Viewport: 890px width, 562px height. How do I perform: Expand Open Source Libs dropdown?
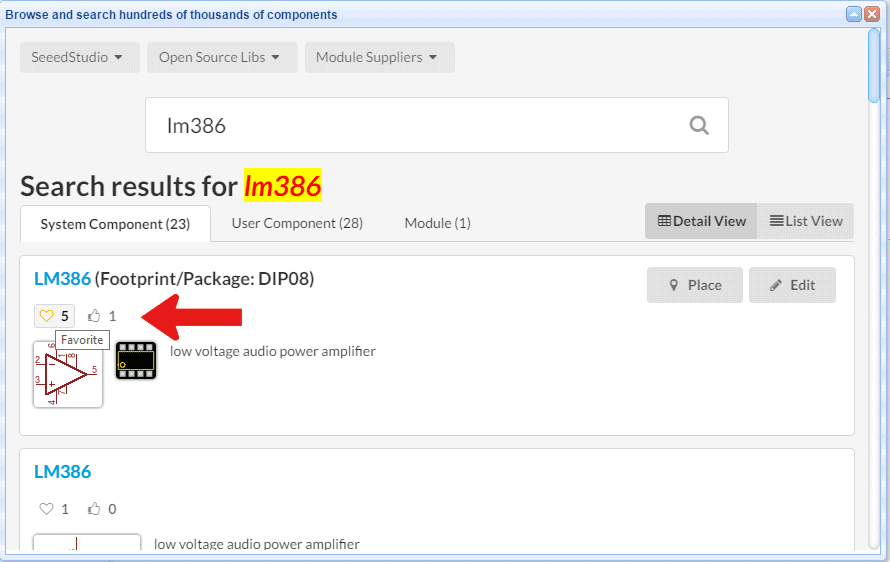pyautogui.click(x=222, y=57)
